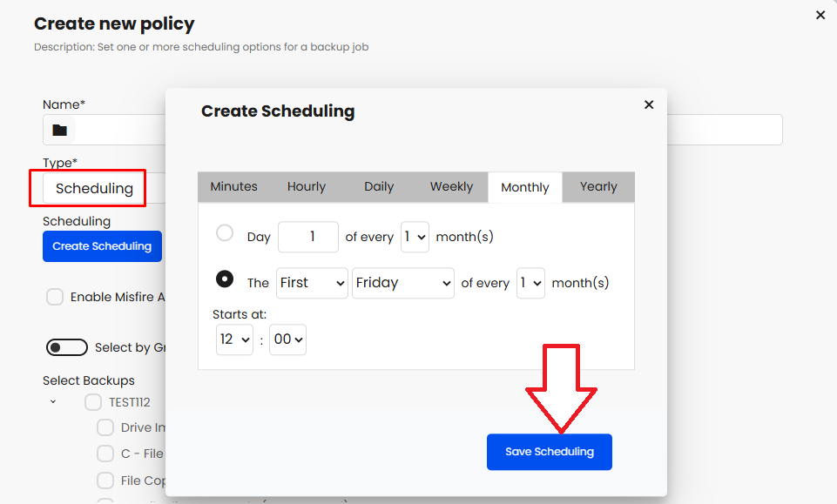Screen dimensions: 837x504
Task: Open the First ordinal dropdown
Action: [312, 283]
